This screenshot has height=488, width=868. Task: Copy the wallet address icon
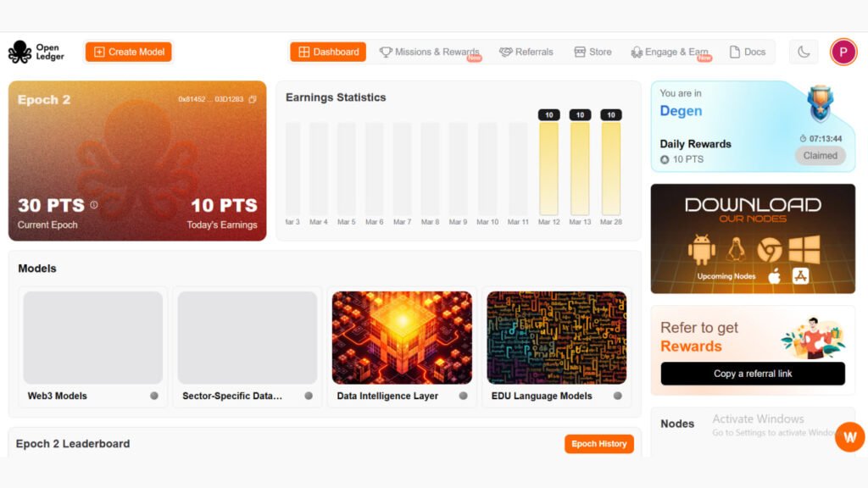[x=253, y=99]
